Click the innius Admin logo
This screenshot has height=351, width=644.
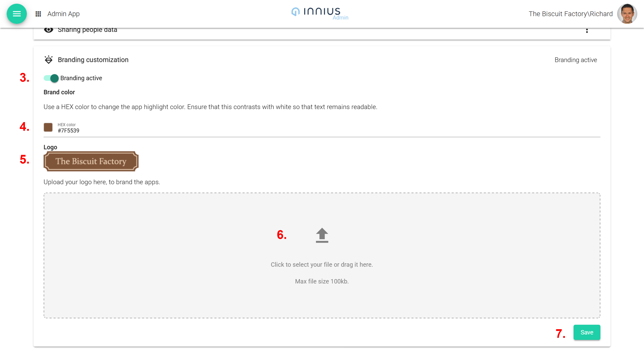pos(320,13)
